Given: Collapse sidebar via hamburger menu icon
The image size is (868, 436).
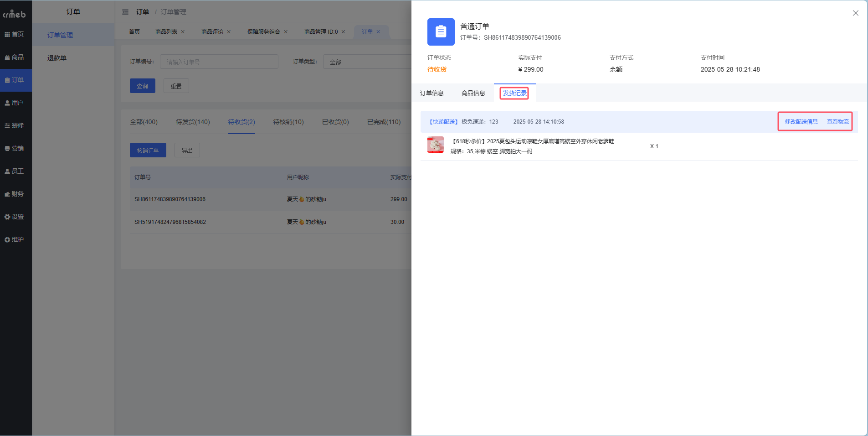Looking at the screenshot, I should (x=125, y=12).
